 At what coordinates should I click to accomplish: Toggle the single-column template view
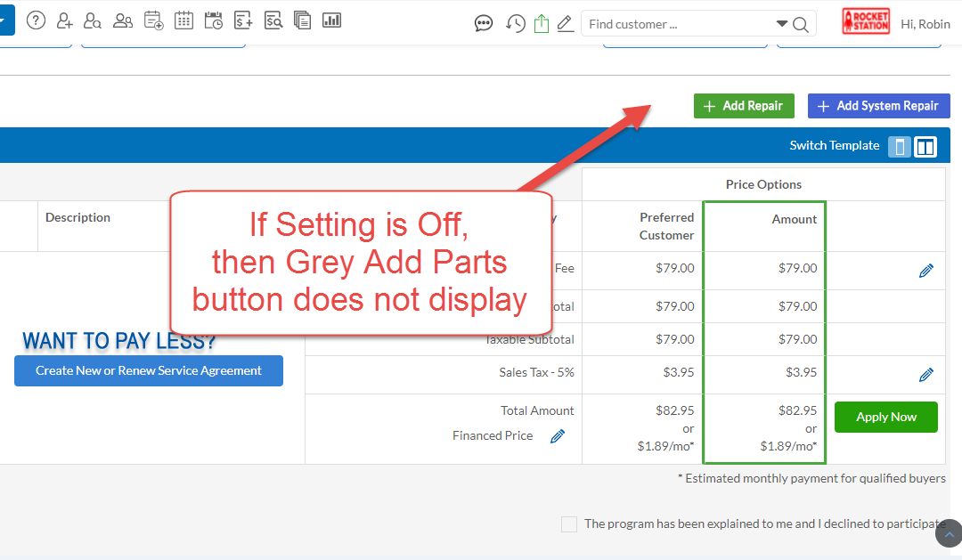(x=899, y=146)
